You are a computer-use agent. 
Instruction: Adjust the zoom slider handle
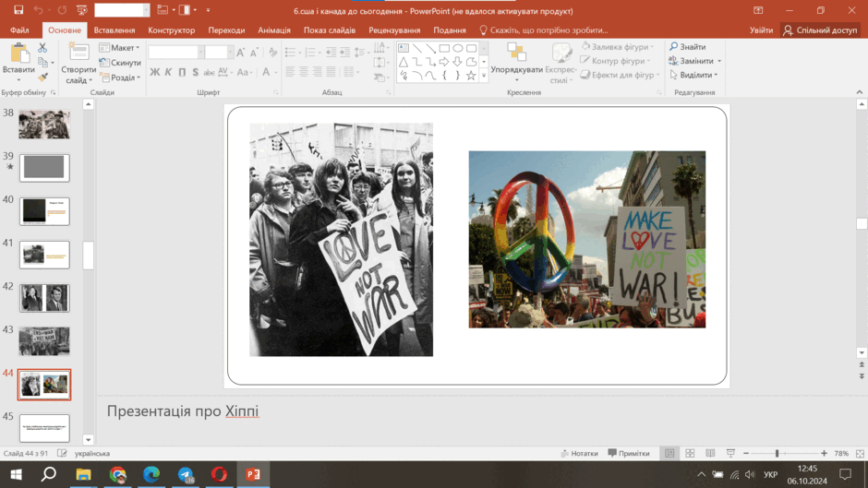pyautogui.click(x=777, y=453)
